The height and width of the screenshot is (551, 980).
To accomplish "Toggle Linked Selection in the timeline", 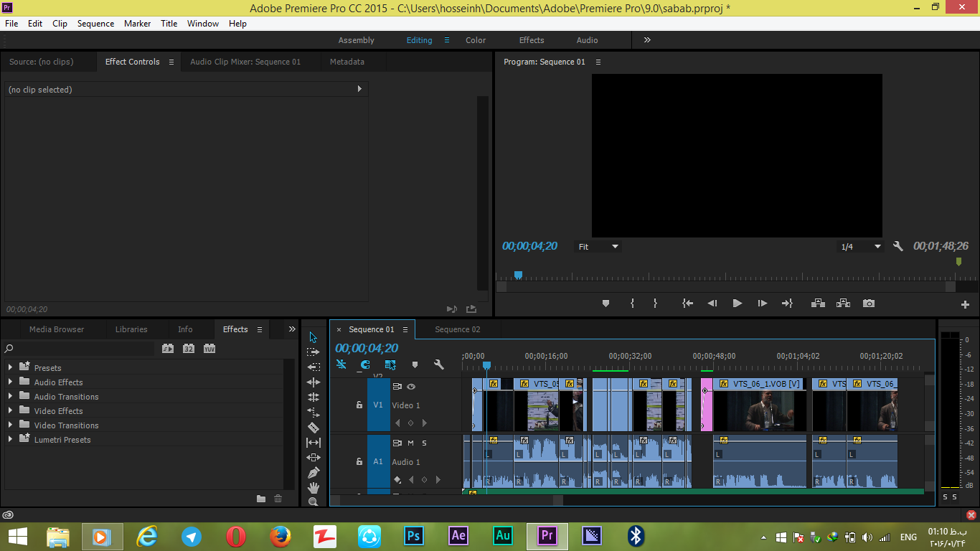I will (390, 364).
